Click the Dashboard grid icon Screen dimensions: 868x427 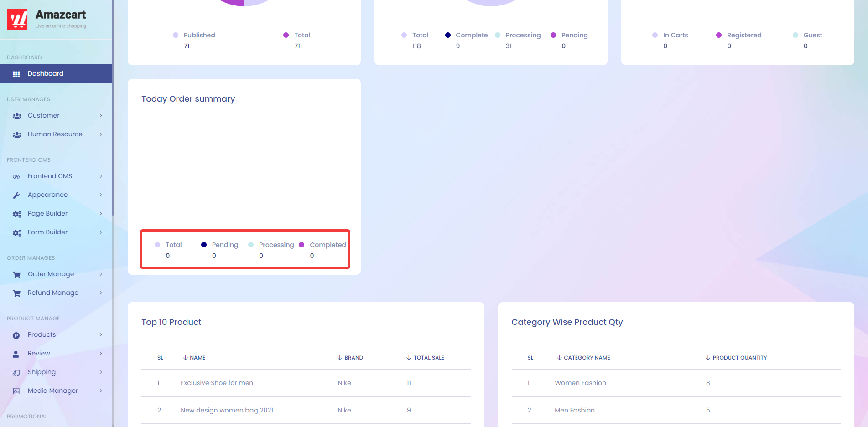[x=16, y=74]
